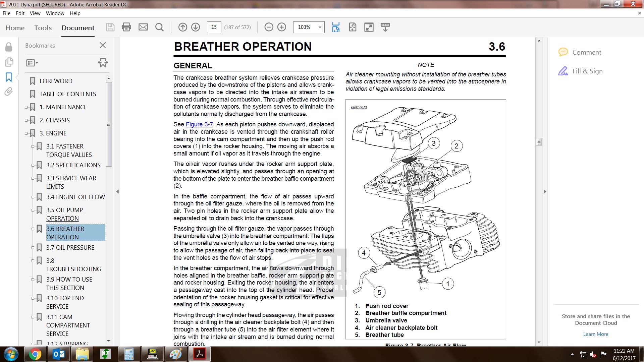
Task: Click Find current bookmark icon
Action: [x=103, y=63]
